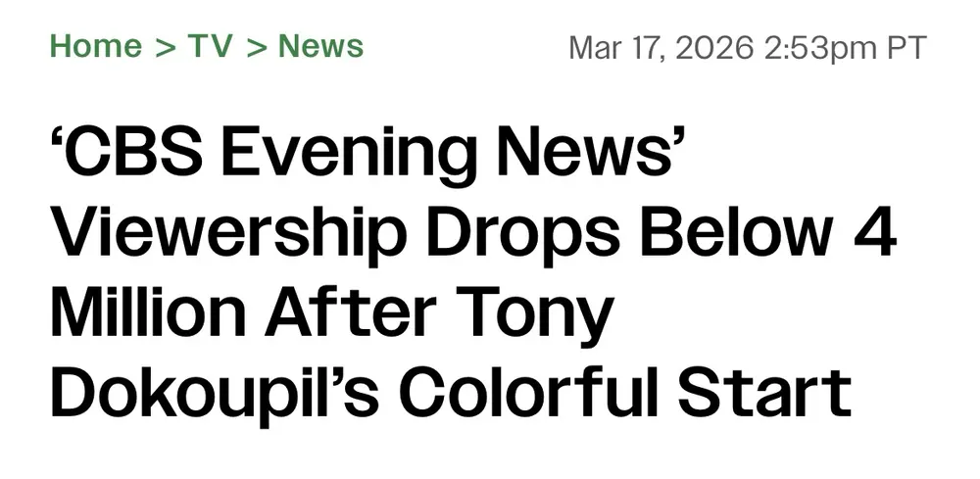Go to the News breadcrumb category
The image size is (980, 479).
320,46
